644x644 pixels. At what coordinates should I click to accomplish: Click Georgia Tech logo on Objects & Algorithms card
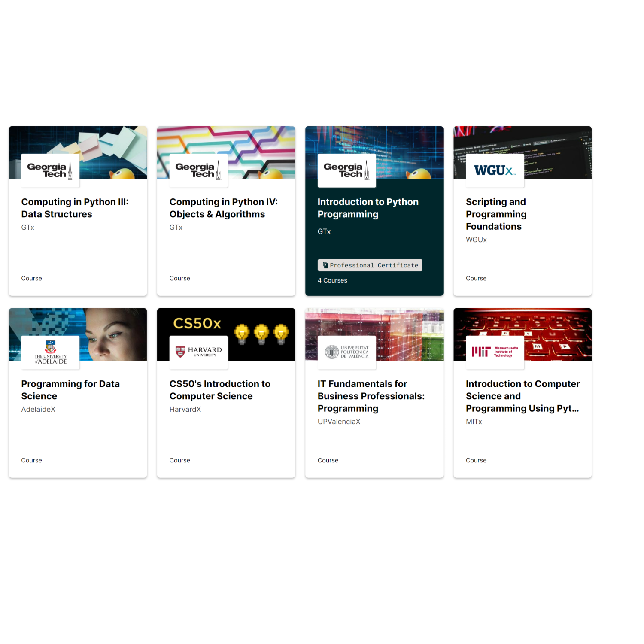point(198,170)
